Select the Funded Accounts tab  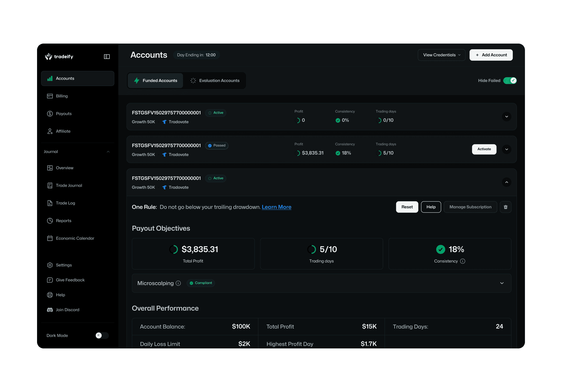point(155,81)
